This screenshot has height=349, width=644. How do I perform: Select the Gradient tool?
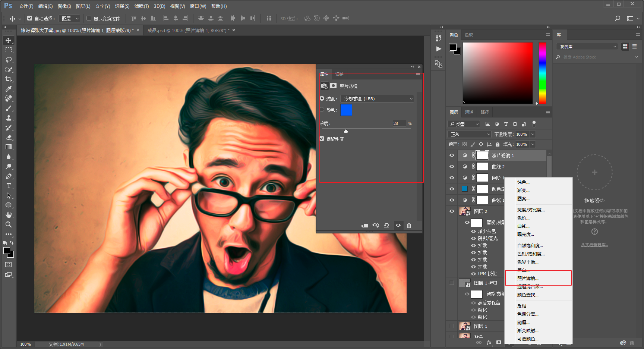pos(9,147)
